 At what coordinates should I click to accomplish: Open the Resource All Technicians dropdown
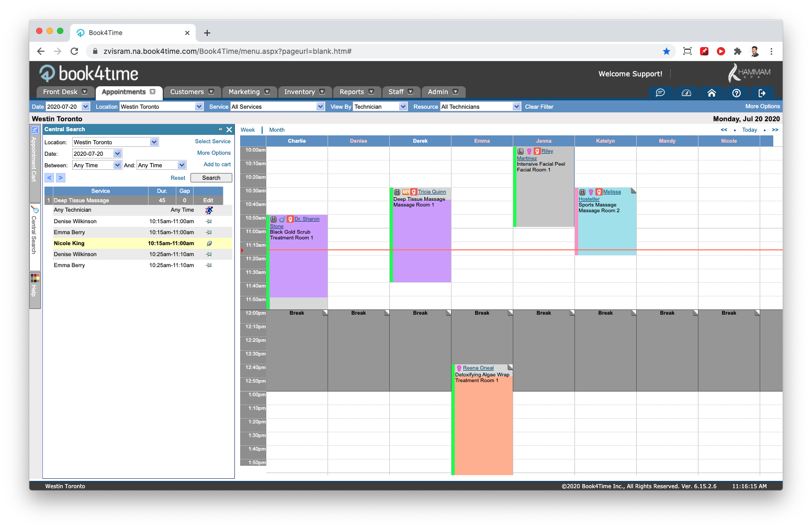(x=516, y=107)
